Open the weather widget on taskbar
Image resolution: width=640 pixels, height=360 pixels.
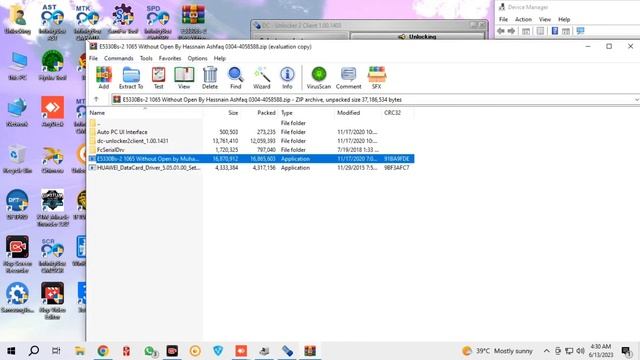497,351
